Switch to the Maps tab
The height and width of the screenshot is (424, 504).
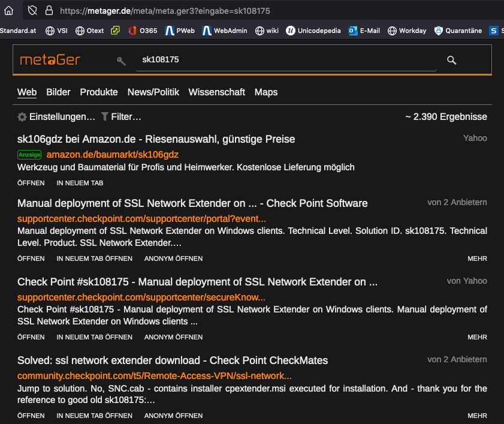266,92
